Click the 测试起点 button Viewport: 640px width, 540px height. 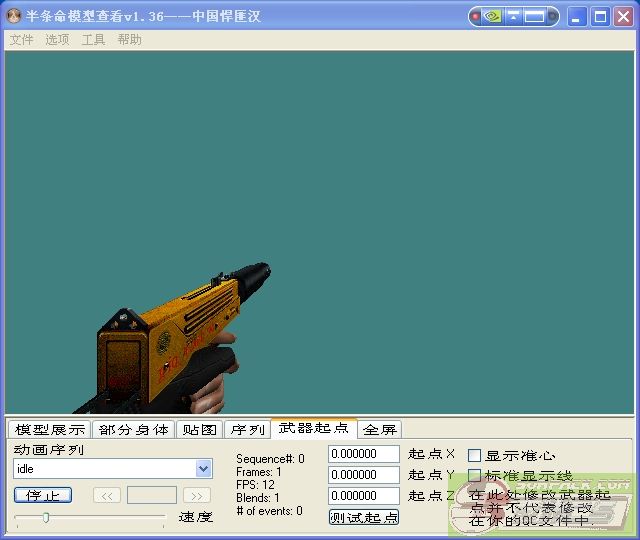pyautogui.click(x=364, y=517)
